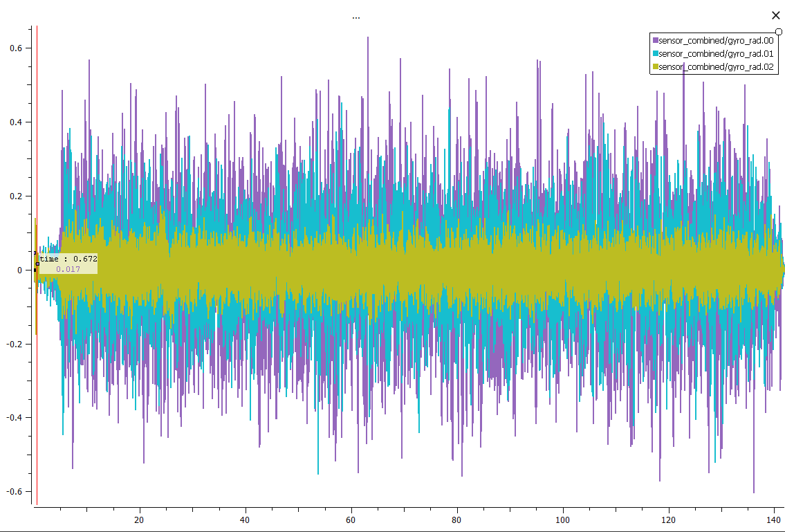Viewport: 785px width, 532px height.
Task: Click the -0.4 label on the vertical axis
Action: click(14, 418)
